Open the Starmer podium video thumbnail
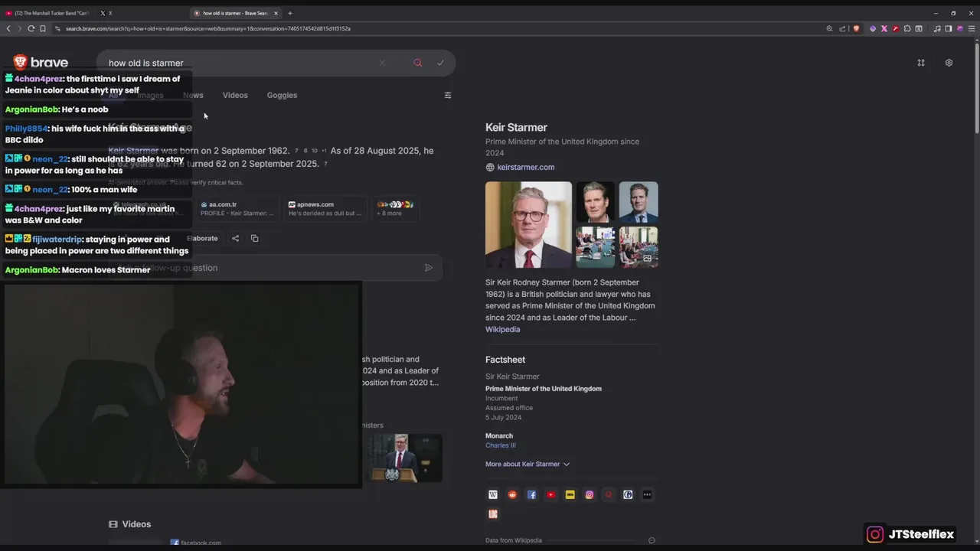The width and height of the screenshot is (980, 551). (406, 458)
